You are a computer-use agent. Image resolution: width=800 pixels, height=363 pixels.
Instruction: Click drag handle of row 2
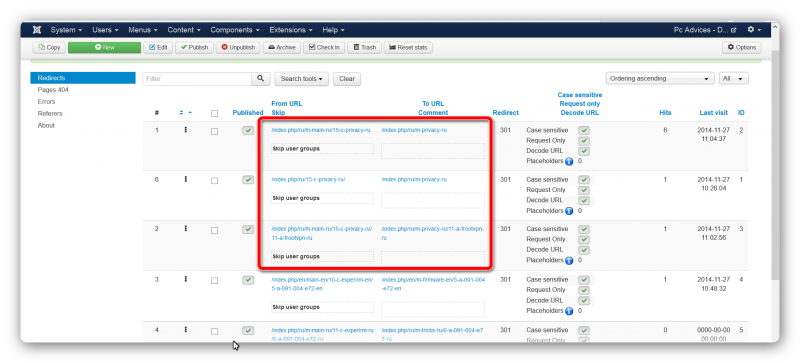pyautogui.click(x=186, y=229)
